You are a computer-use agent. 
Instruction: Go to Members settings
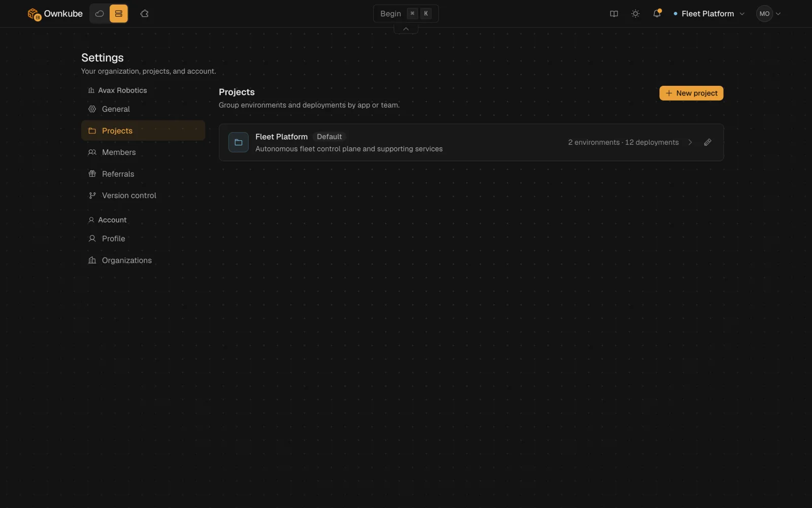143,152
